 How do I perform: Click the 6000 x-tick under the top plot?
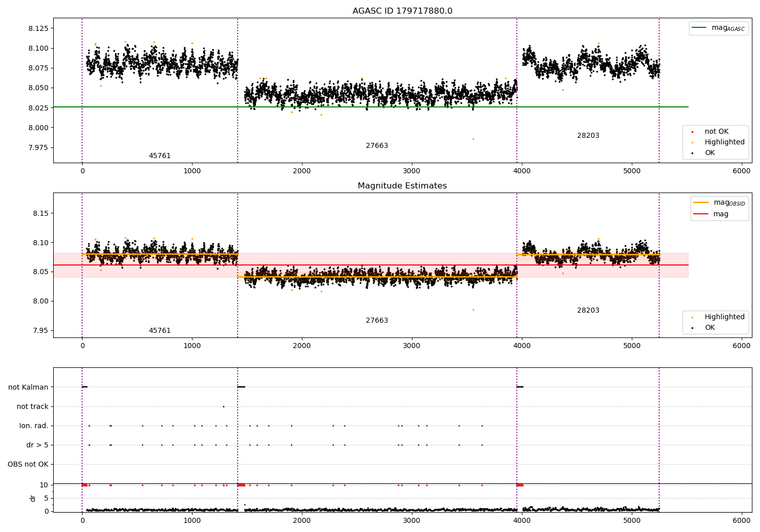tap(742, 171)
